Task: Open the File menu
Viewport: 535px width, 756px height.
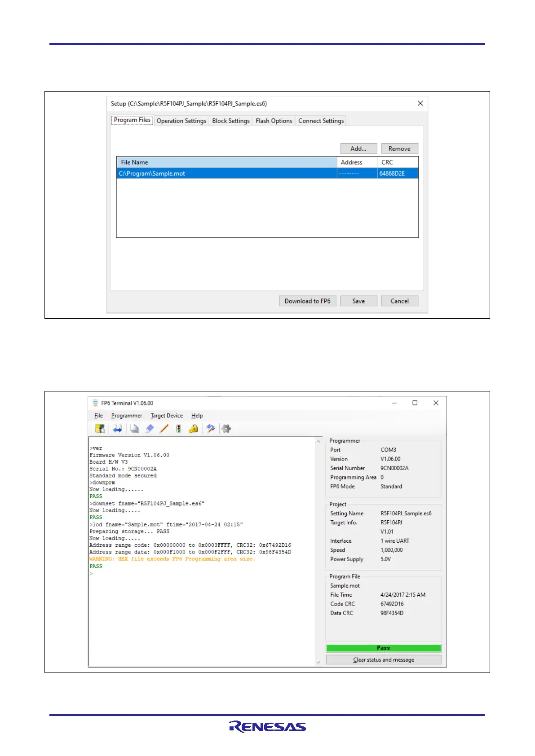Action: click(x=98, y=416)
